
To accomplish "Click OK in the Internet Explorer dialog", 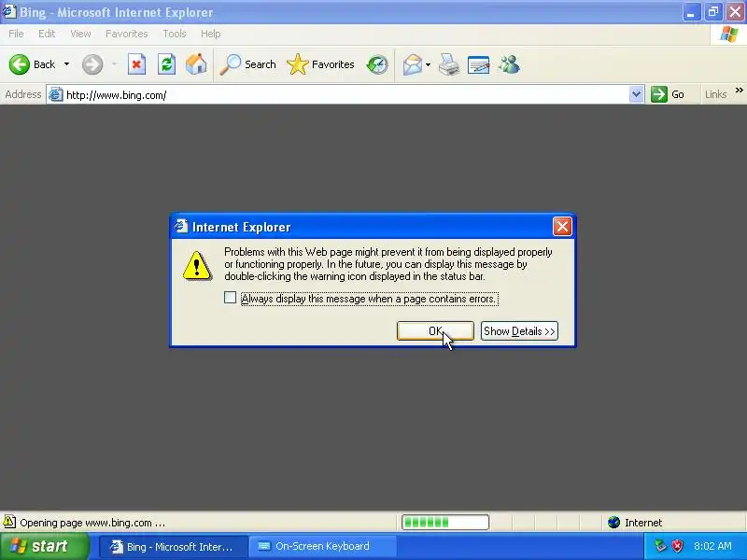I will pyautogui.click(x=435, y=331).
